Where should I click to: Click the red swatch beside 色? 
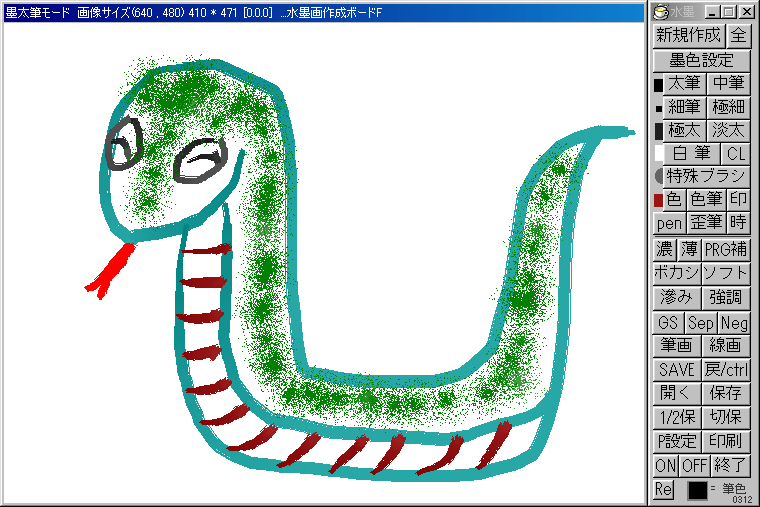tap(658, 200)
